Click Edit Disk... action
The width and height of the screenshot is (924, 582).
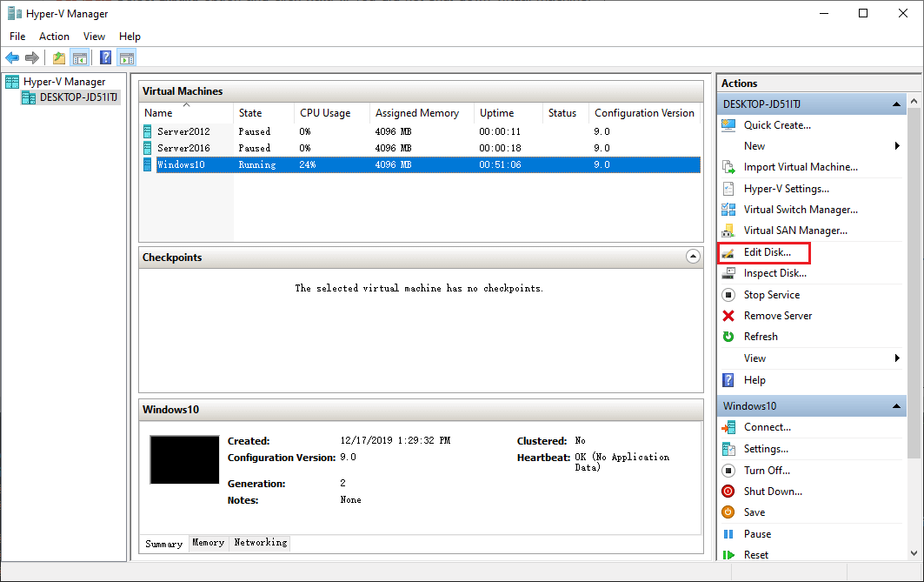click(x=767, y=252)
